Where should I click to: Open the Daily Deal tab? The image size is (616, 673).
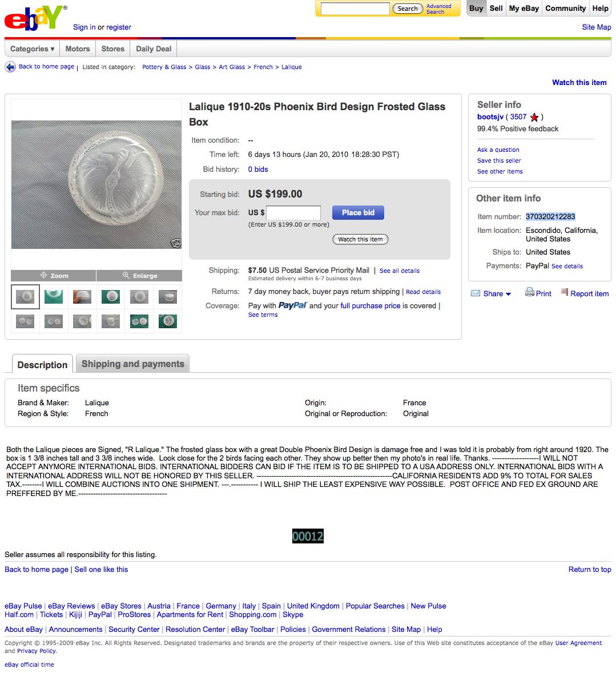click(154, 49)
